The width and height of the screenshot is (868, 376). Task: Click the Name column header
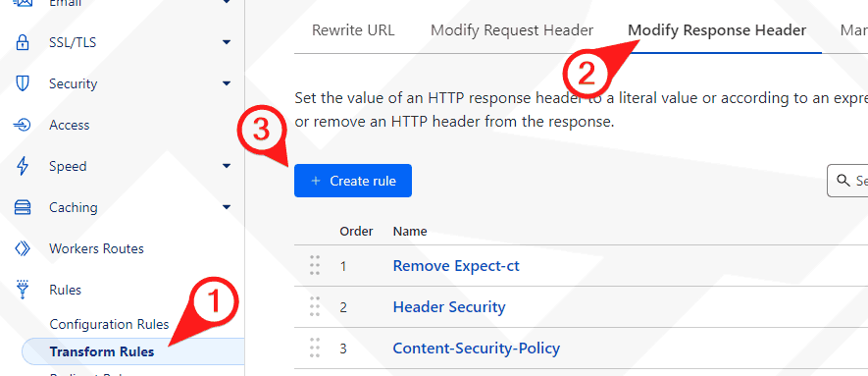click(x=410, y=231)
